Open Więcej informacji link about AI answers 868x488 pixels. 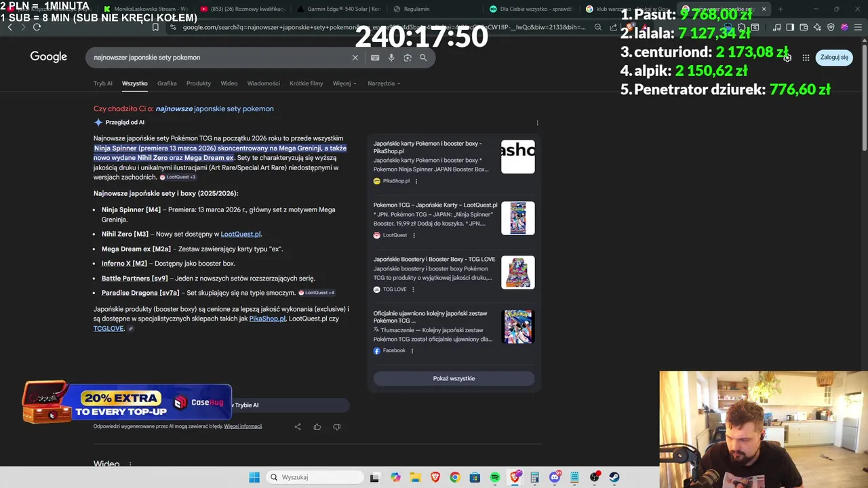pos(243,426)
